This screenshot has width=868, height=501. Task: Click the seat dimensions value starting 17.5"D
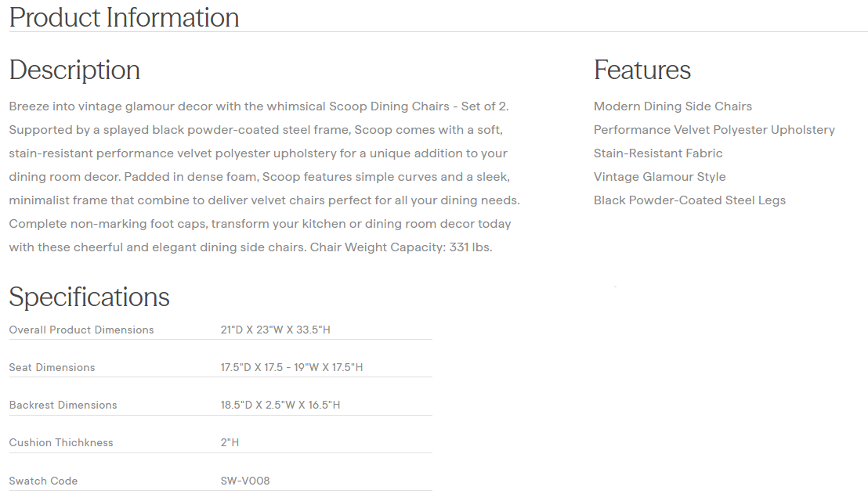(x=291, y=367)
